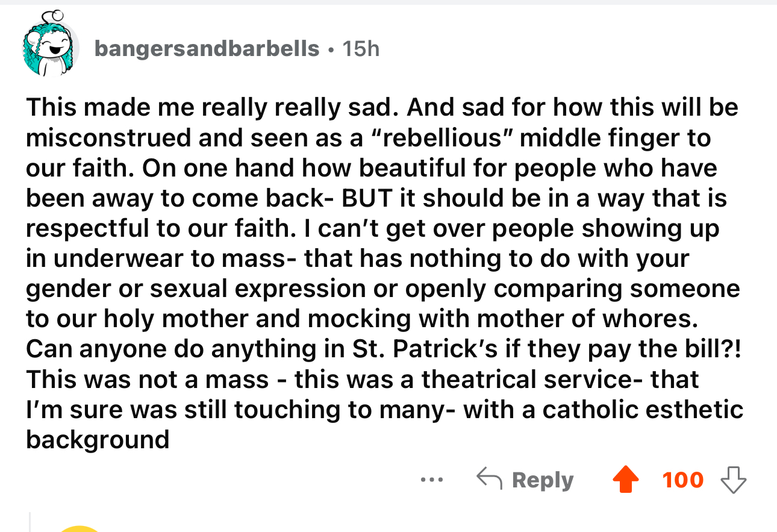Downvote the comment using the down arrow

(734, 480)
